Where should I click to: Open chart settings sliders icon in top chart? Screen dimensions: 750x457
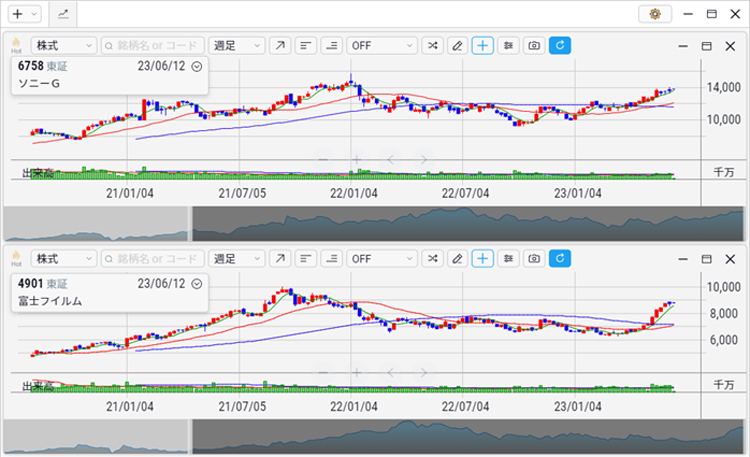pos(509,46)
